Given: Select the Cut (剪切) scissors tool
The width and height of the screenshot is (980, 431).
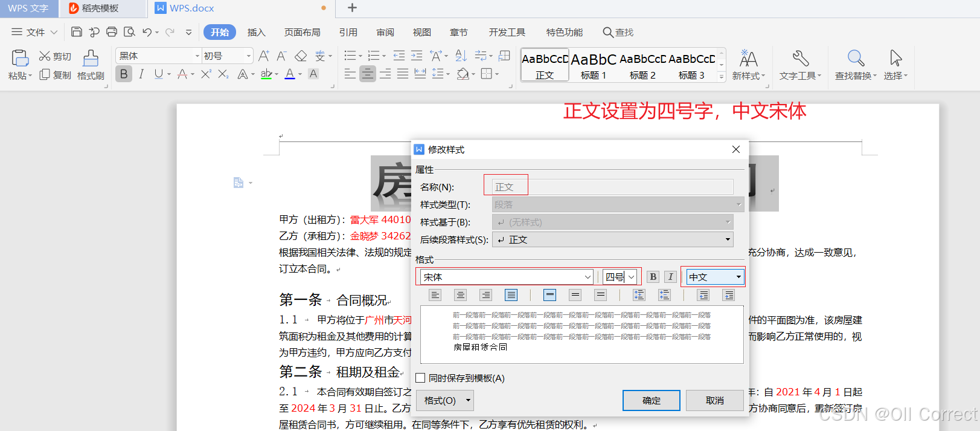Looking at the screenshot, I should pos(55,56).
